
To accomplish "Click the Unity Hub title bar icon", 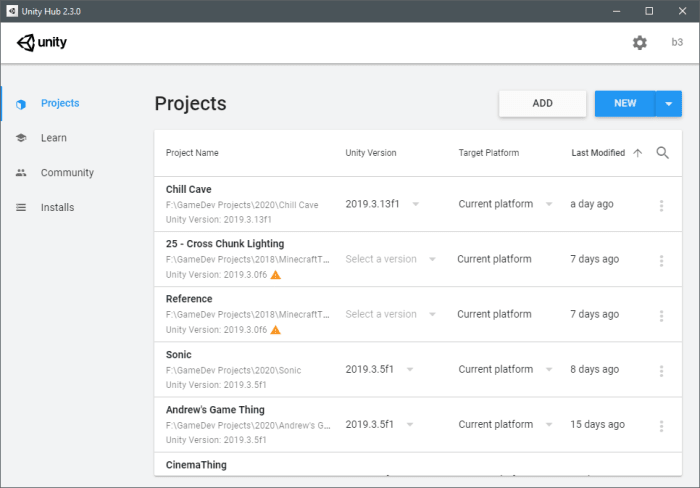I will coord(12,11).
